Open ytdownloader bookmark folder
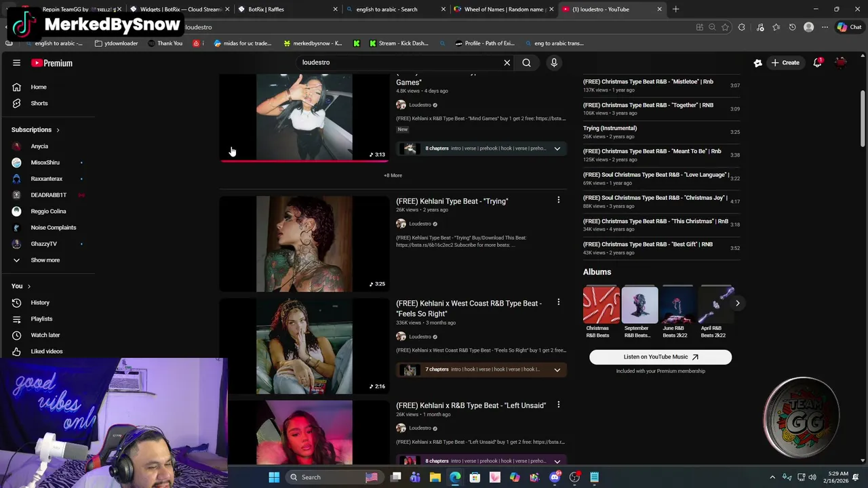868x488 pixels. click(117, 43)
